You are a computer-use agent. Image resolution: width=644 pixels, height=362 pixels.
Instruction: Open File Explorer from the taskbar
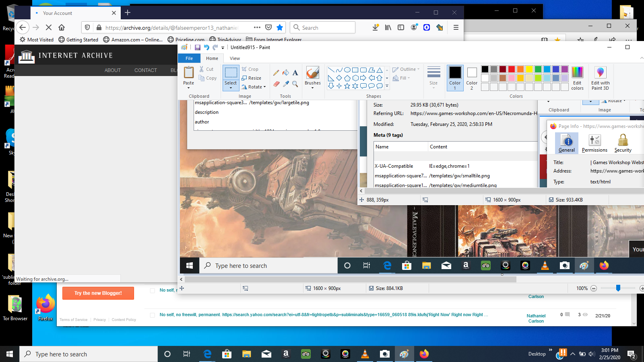247,354
